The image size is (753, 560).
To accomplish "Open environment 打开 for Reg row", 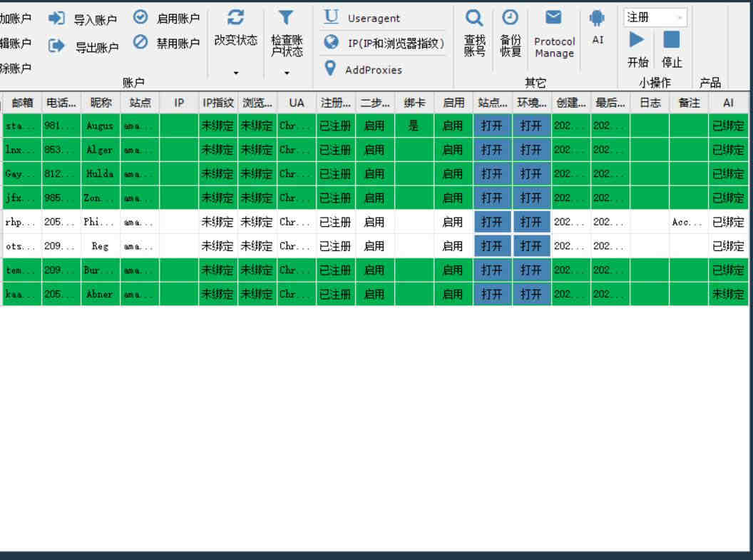I will tap(532, 246).
